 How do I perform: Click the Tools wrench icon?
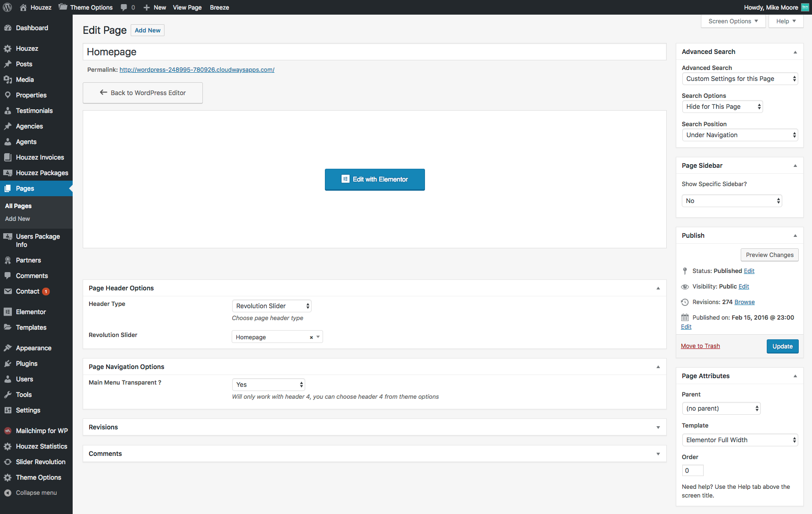point(8,395)
